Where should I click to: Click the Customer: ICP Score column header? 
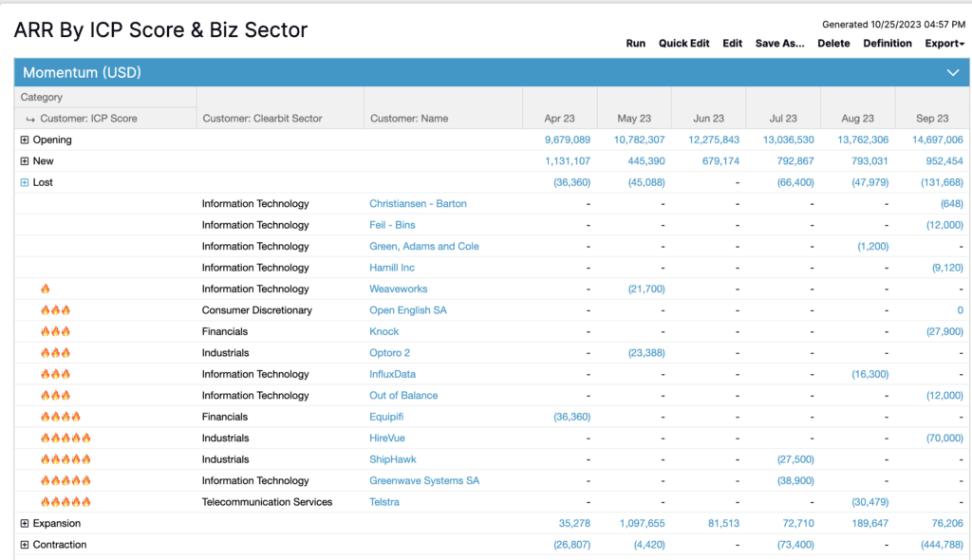[x=88, y=119]
